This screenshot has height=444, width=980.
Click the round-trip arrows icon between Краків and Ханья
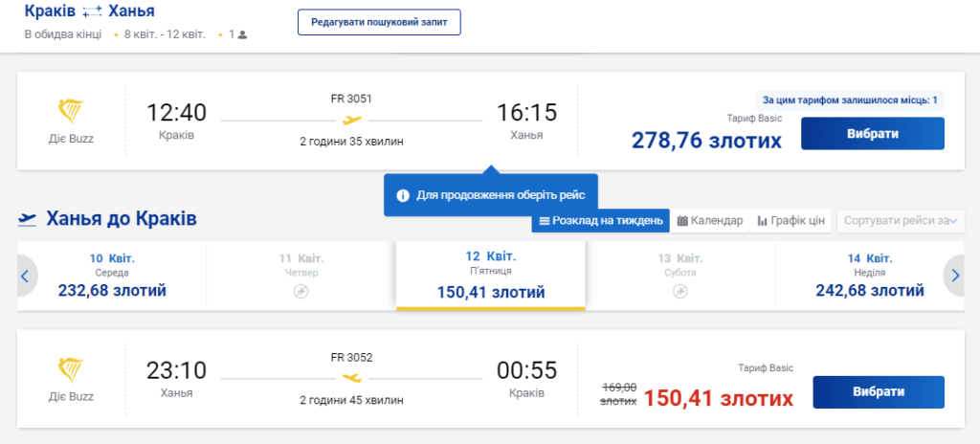[x=92, y=11]
